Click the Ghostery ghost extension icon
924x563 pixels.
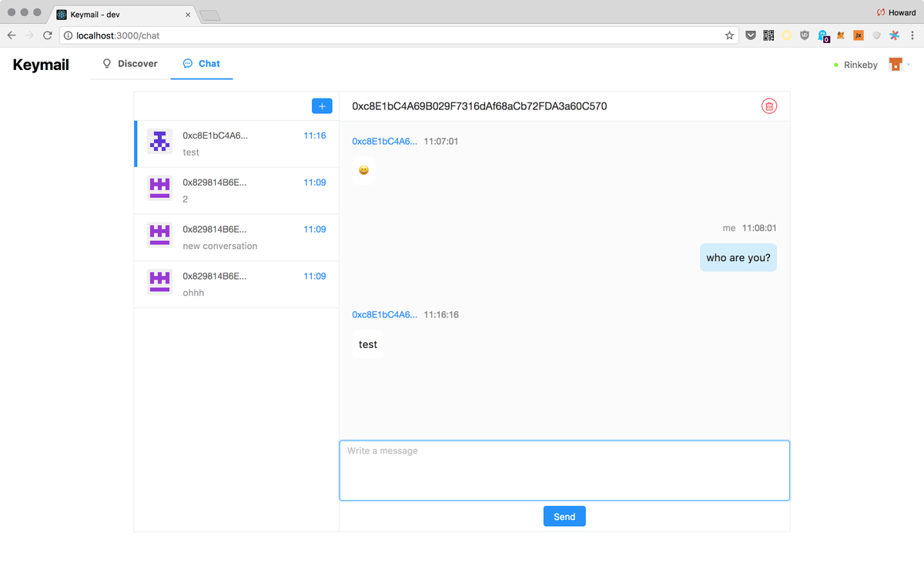pos(823,36)
